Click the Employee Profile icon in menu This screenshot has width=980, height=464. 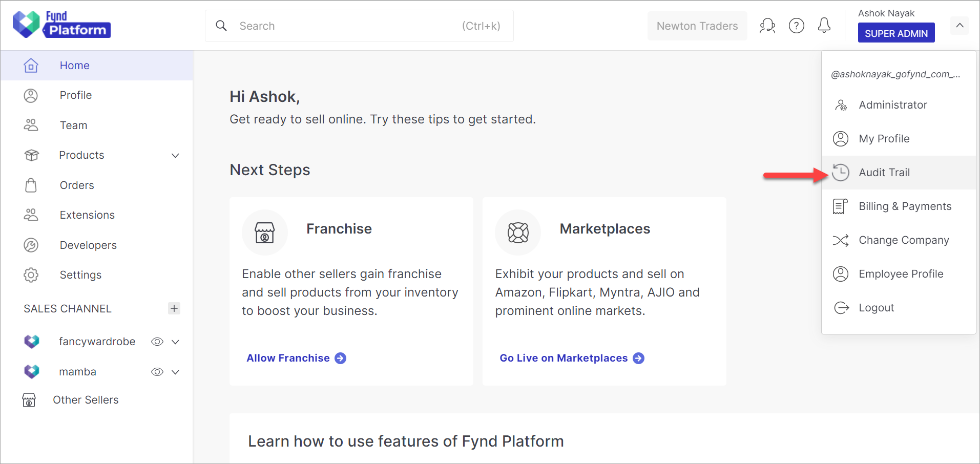pos(841,274)
